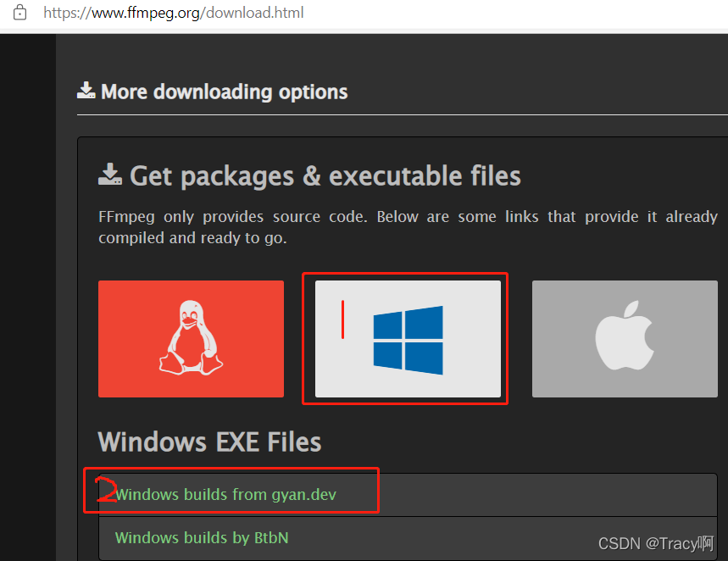Screen dimensions: 728x561
Task: Open Windows builds by BtbN link
Action: 202,537
